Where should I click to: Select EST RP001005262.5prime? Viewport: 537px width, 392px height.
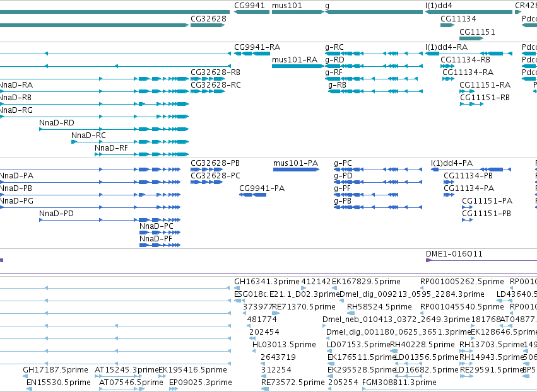click(422, 288)
